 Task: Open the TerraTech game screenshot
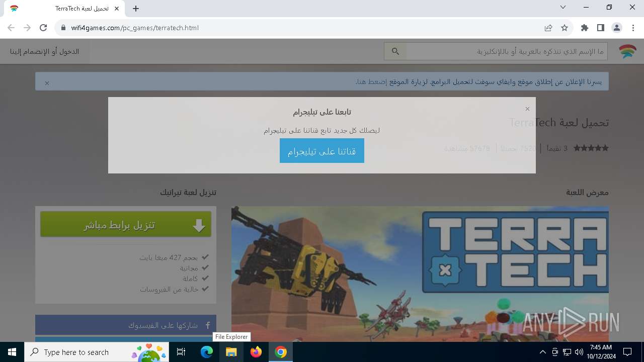click(x=420, y=274)
